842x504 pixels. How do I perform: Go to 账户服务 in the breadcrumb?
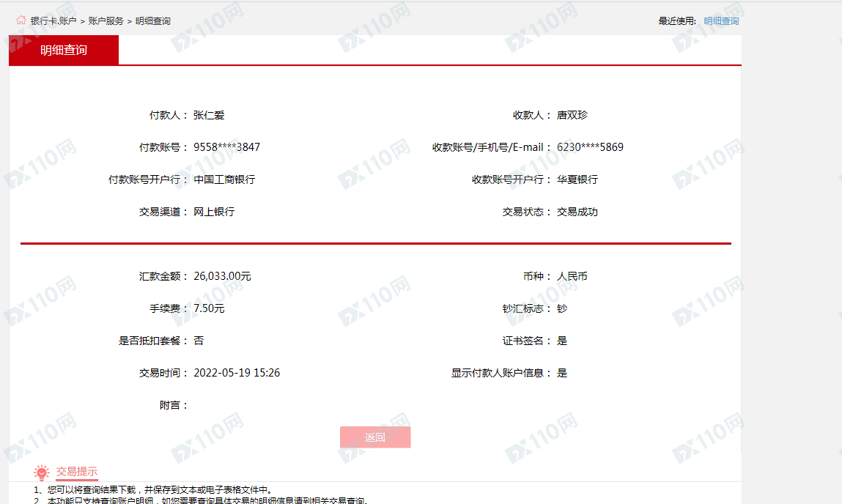(x=106, y=21)
